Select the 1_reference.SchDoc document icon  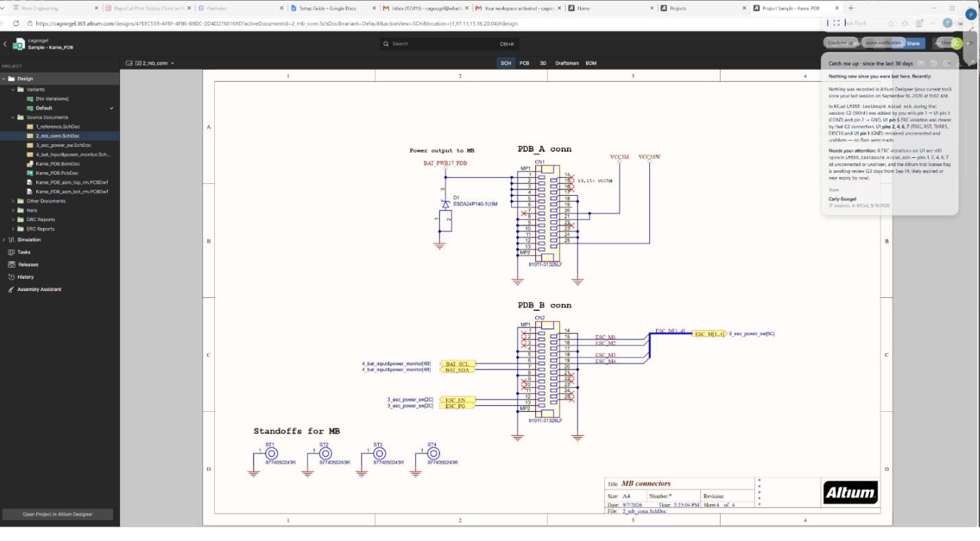(x=30, y=127)
